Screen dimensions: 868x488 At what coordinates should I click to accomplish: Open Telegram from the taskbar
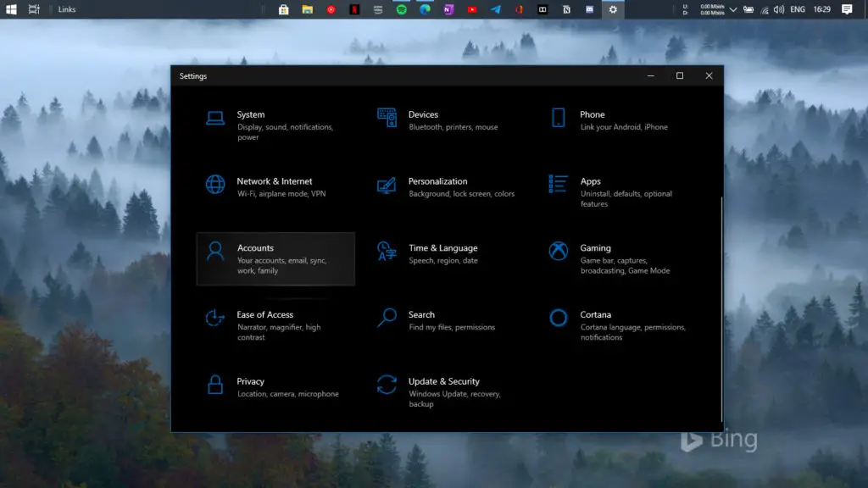coord(497,9)
